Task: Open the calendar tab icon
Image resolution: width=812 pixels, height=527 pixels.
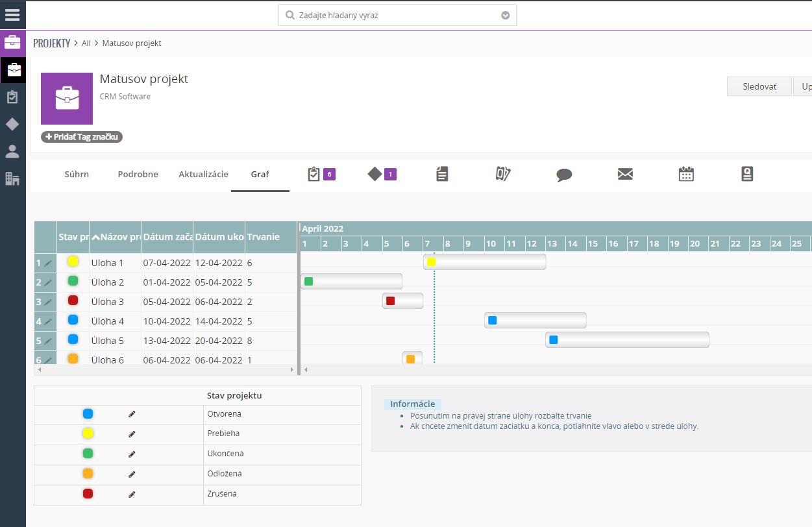Action: [x=686, y=174]
